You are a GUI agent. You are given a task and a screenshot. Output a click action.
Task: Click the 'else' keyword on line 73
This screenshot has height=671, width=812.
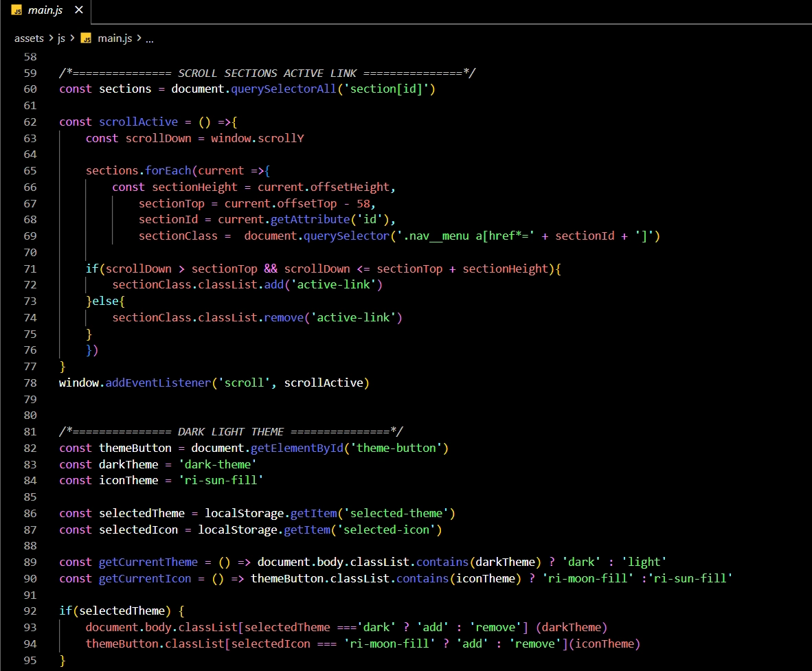pos(105,302)
